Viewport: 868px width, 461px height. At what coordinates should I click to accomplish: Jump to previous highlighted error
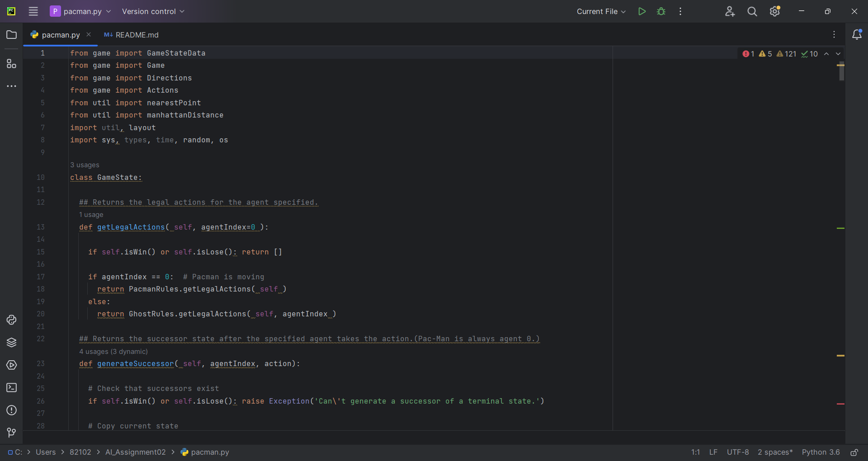pyautogui.click(x=826, y=54)
